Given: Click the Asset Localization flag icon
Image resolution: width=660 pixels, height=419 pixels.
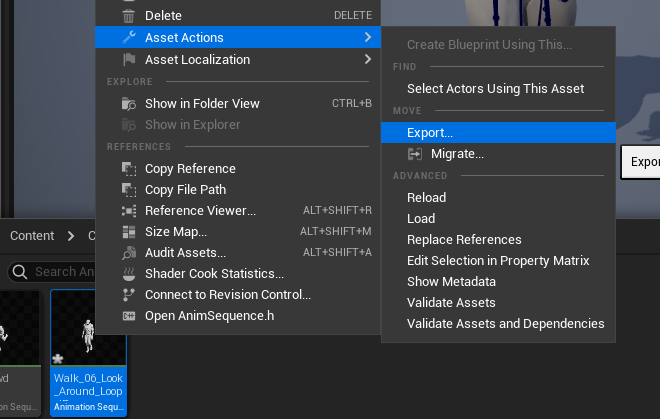Looking at the screenshot, I should coord(128,59).
